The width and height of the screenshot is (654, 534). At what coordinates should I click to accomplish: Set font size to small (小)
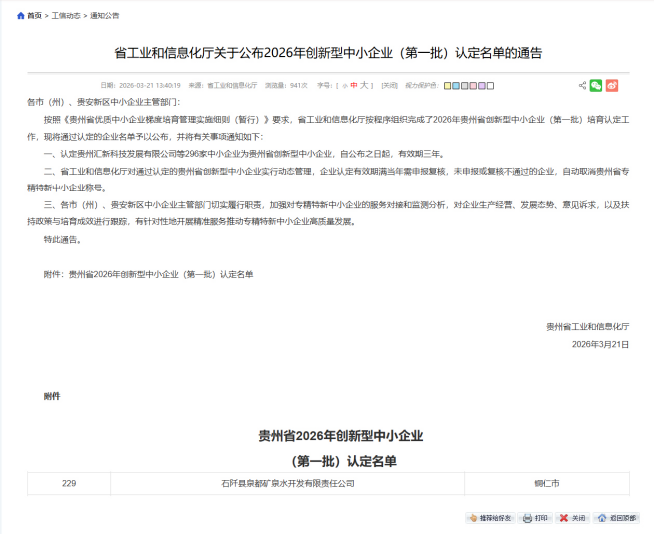click(x=344, y=86)
